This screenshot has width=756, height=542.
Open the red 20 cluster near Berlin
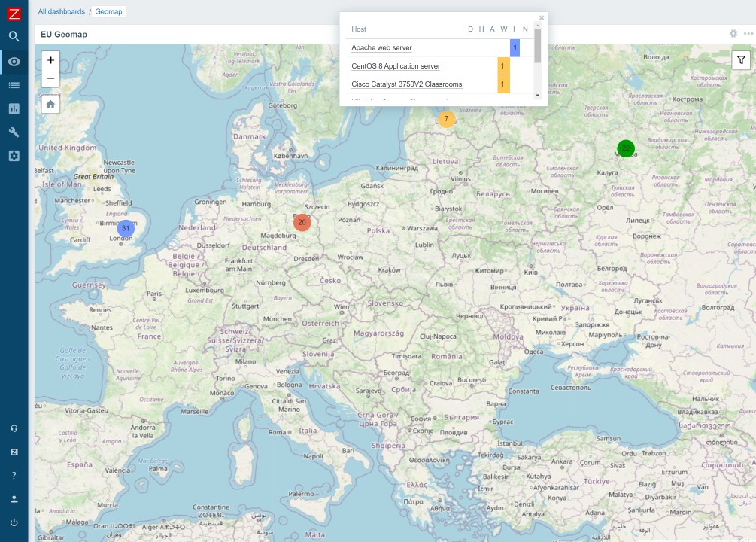[302, 223]
